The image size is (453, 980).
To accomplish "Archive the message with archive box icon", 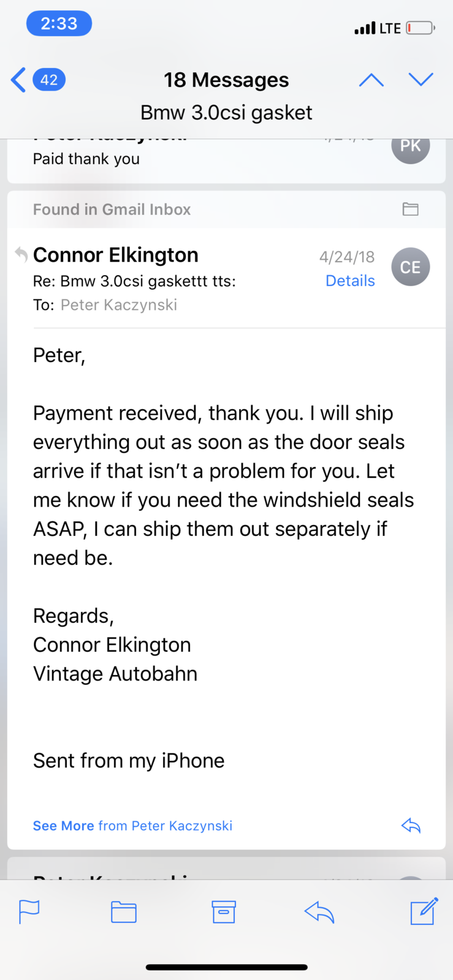I will [223, 911].
